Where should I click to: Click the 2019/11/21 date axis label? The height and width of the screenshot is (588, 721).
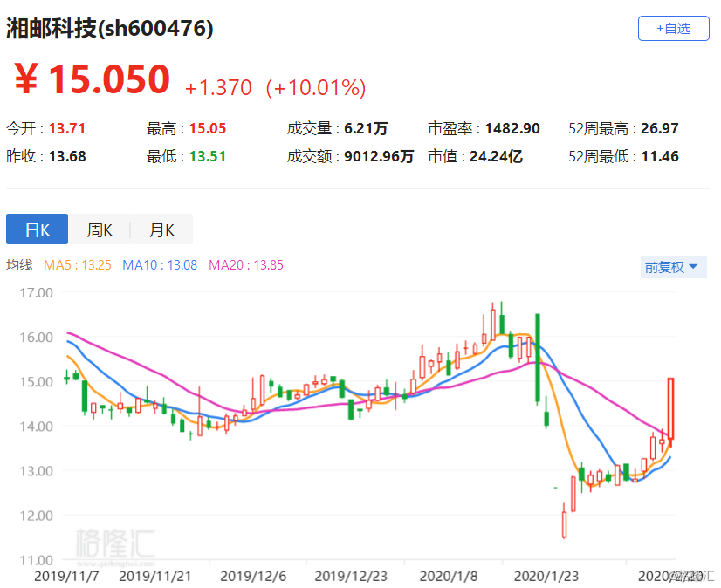(155, 576)
